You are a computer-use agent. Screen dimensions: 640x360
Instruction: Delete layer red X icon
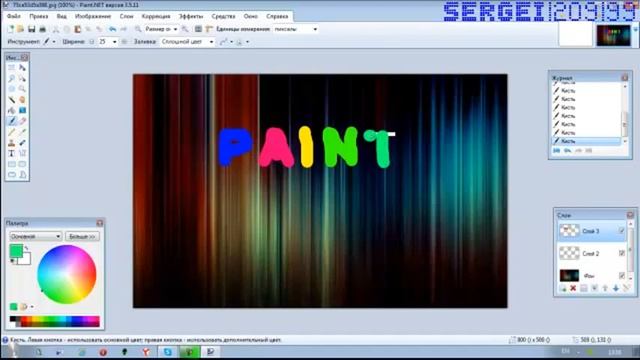pos(573,288)
